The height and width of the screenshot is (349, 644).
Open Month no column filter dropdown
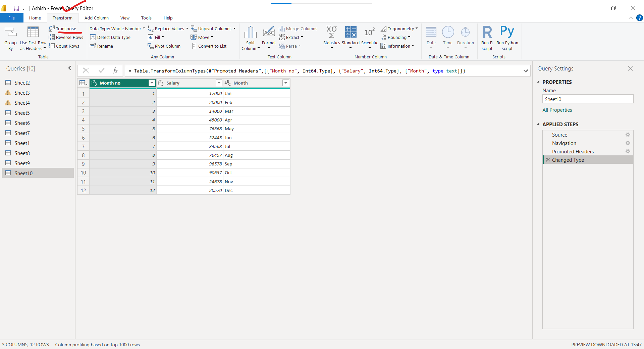[152, 83]
